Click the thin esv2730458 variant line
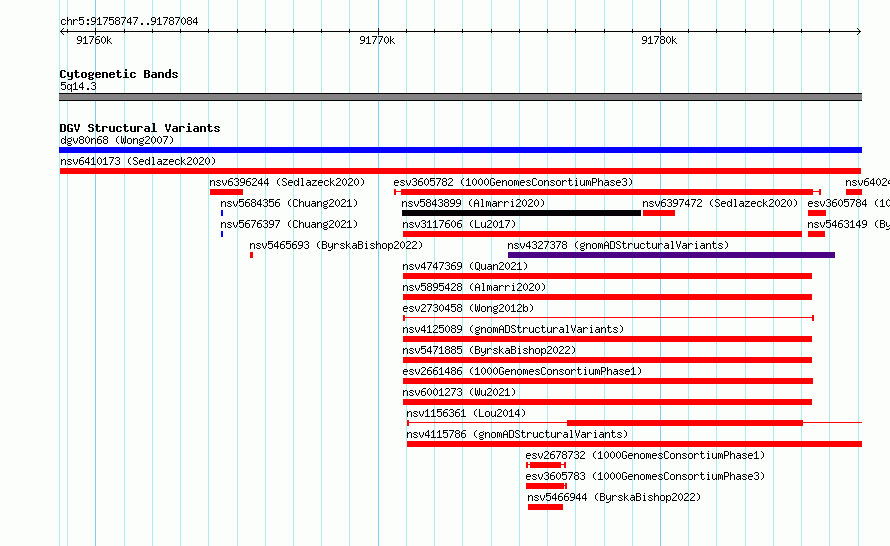The height and width of the screenshot is (546, 890). pyautogui.click(x=608, y=318)
